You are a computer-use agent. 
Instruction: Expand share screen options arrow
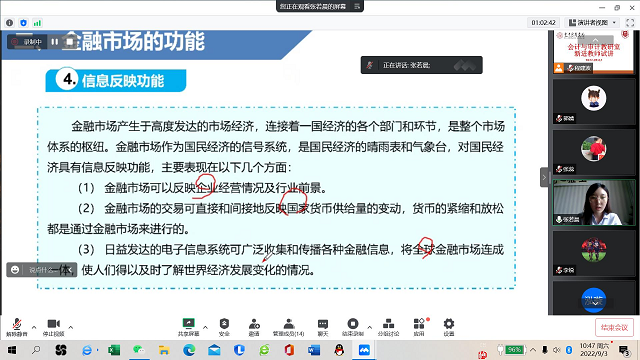tap(205, 327)
